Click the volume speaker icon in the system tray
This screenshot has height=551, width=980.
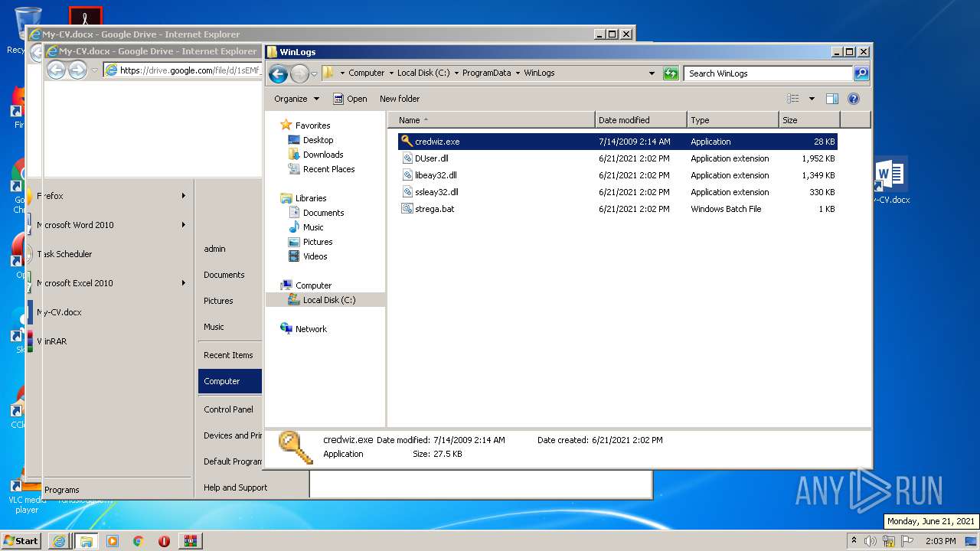871,541
